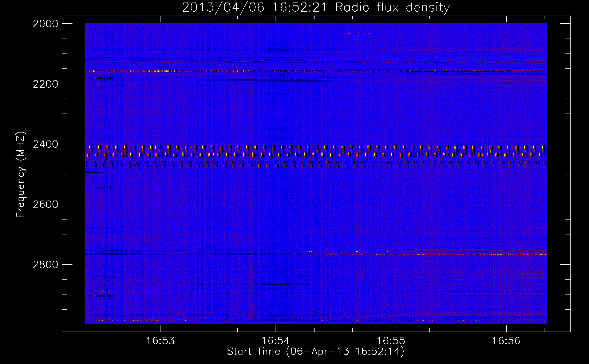Viewport: 589px width, 364px height.
Task: Click the 2000 frequency axis label
Action: pos(46,24)
